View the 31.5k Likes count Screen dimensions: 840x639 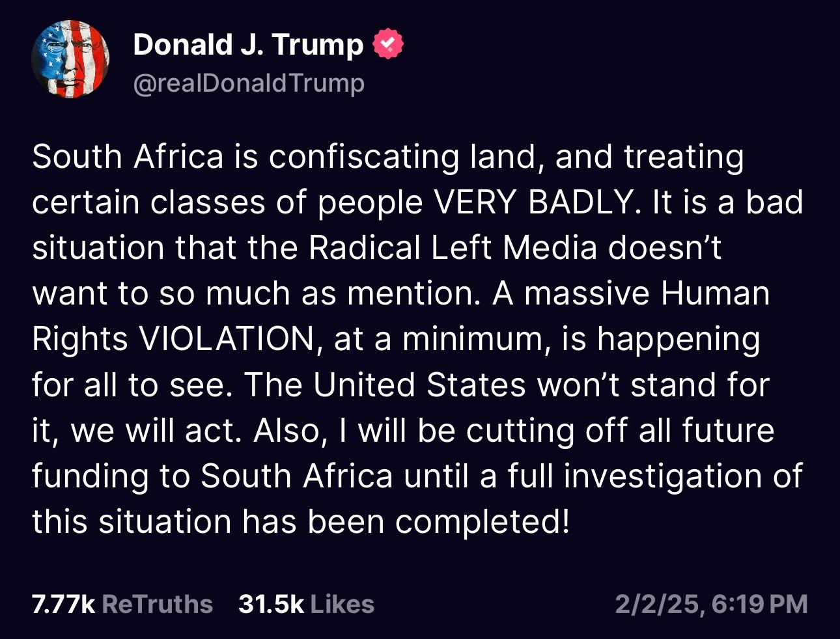271,604
